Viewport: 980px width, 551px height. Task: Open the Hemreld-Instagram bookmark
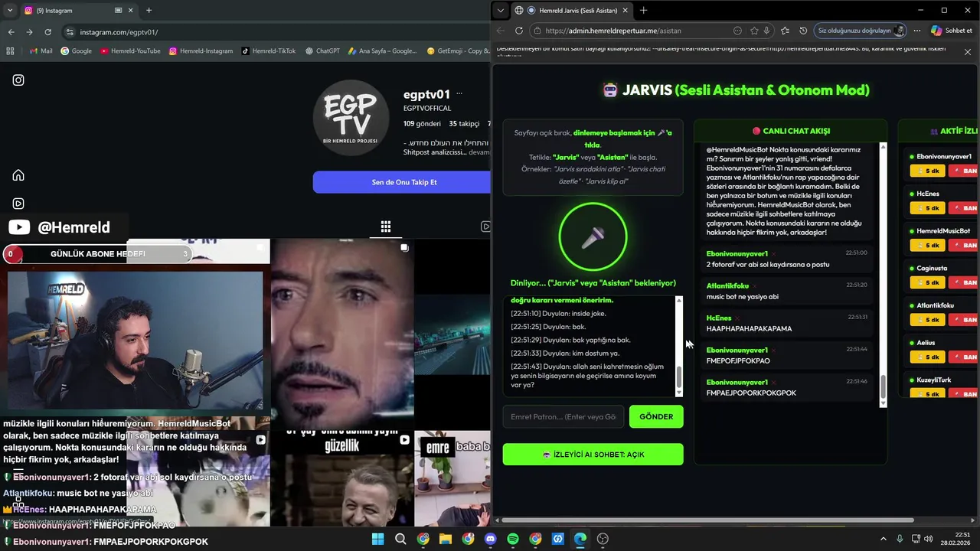coord(201,51)
